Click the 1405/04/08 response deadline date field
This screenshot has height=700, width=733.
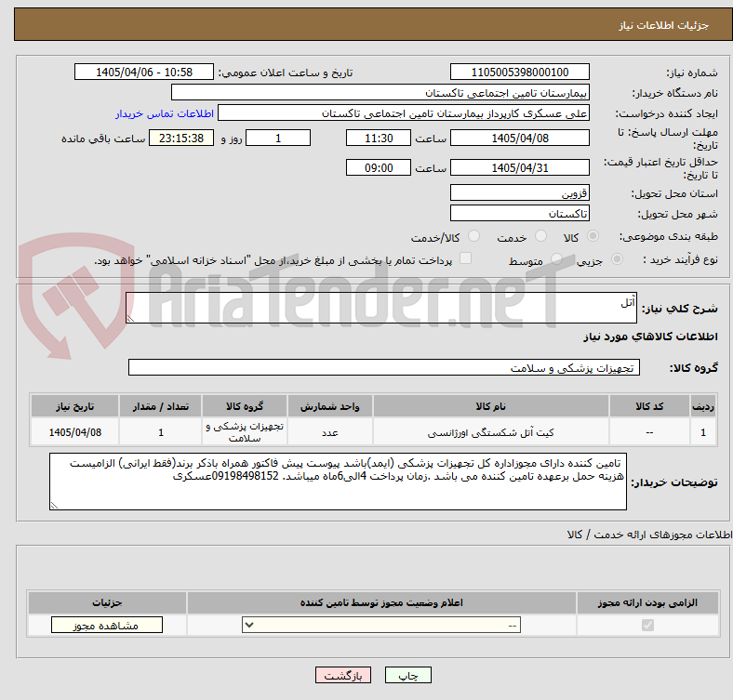click(519, 138)
